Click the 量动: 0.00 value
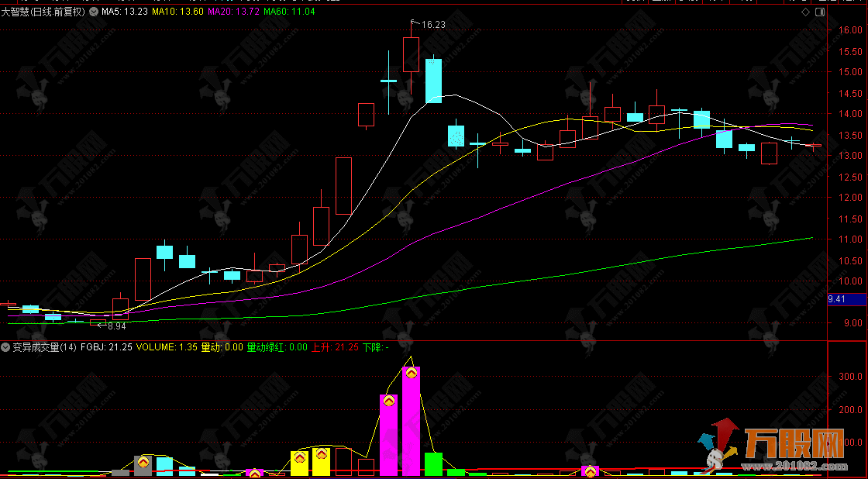 [x=222, y=348]
